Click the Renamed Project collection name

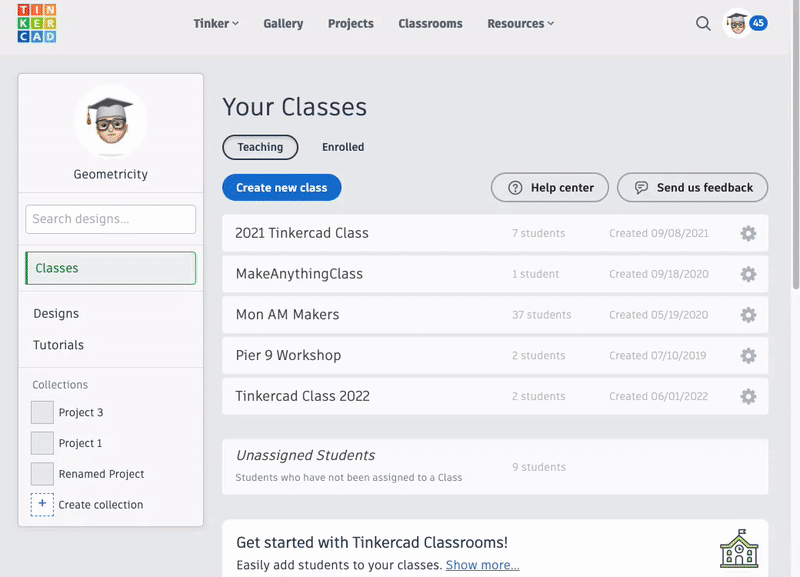101,474
